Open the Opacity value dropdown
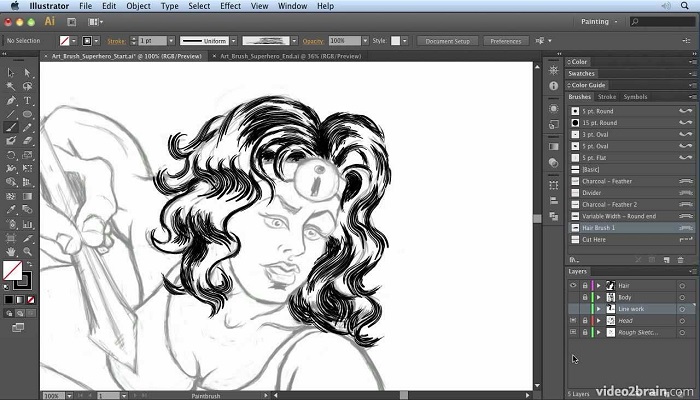The height and width of the screenshot is (400, 700). (x=365, y=41)
